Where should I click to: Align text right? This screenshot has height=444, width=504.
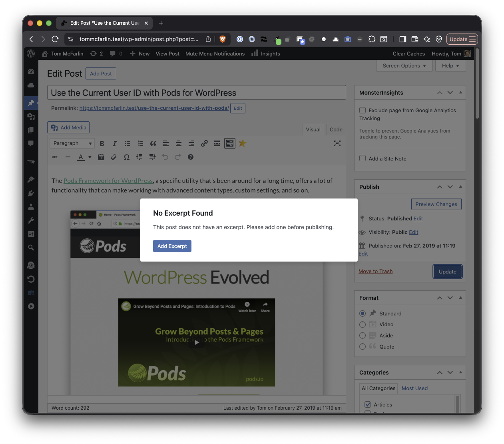(x=191, y=143)
